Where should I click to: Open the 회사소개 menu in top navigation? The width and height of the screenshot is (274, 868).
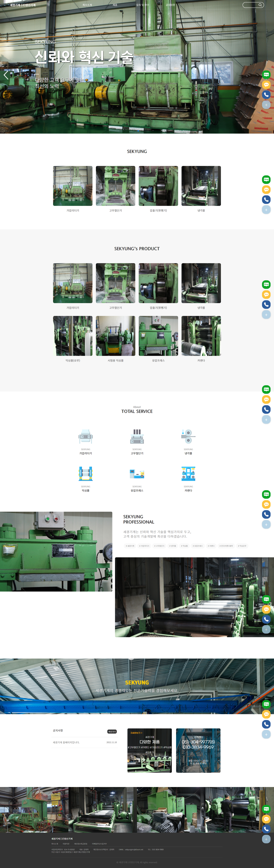87,5
